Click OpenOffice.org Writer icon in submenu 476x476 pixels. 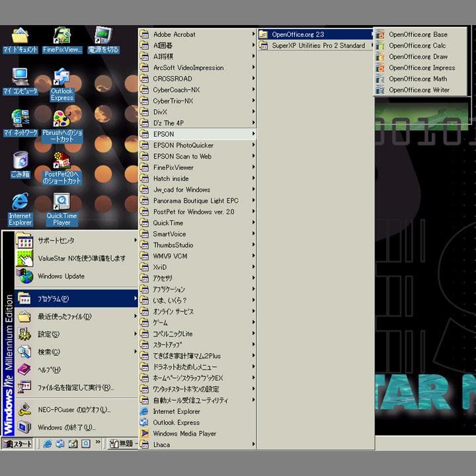click(x=379, y=90)
